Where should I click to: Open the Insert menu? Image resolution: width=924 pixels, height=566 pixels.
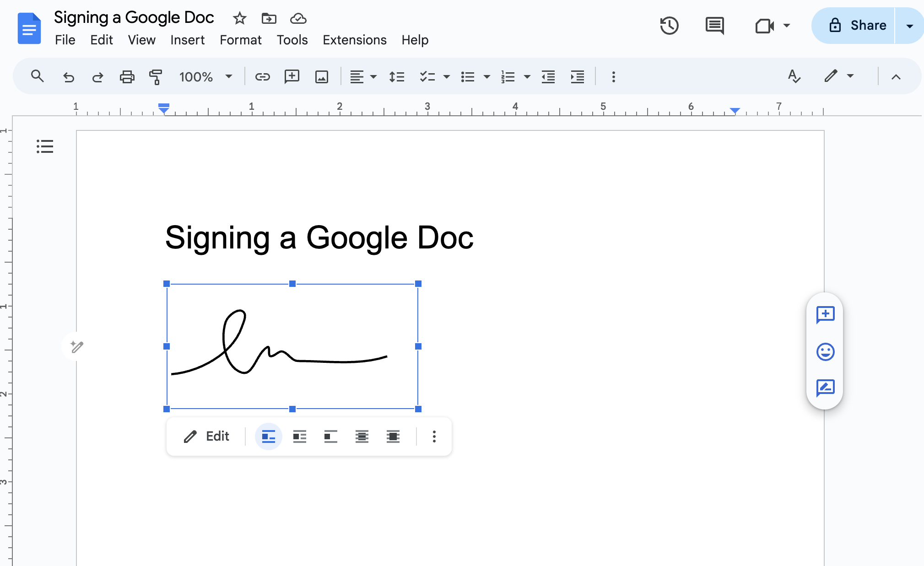pyautogui.click(x=187, y=40)
